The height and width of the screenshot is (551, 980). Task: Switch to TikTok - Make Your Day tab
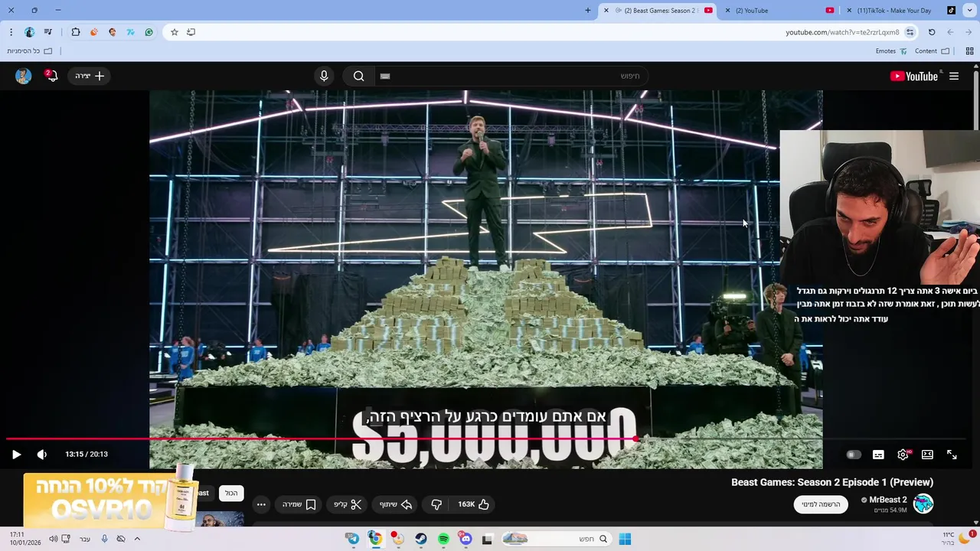coord(900,11)
